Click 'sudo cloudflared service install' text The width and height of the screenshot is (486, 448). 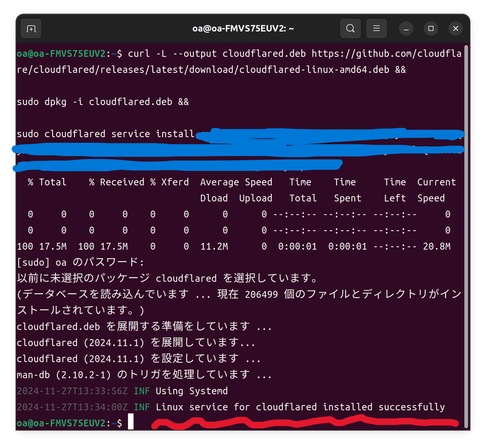point(106,134)
